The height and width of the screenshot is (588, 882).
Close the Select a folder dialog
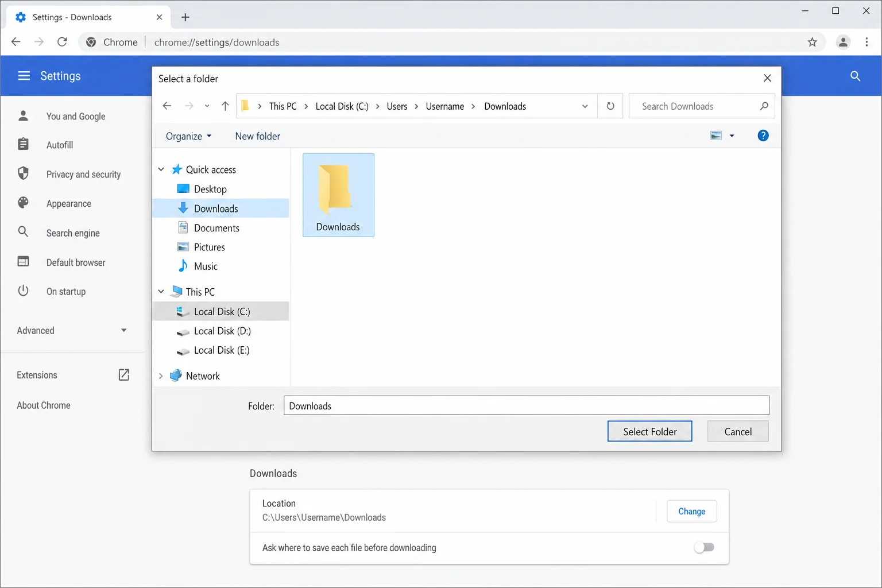pos(767,78)
